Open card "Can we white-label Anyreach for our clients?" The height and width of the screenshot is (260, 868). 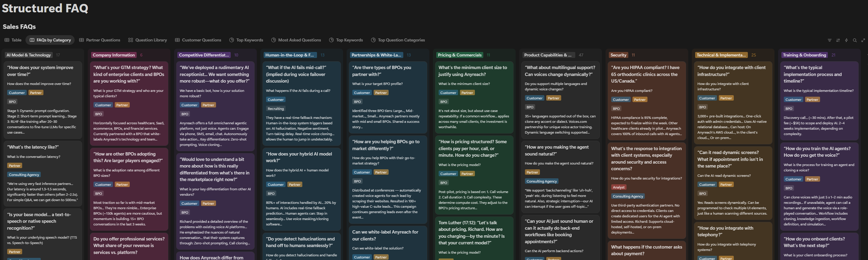tap(388, 243)
